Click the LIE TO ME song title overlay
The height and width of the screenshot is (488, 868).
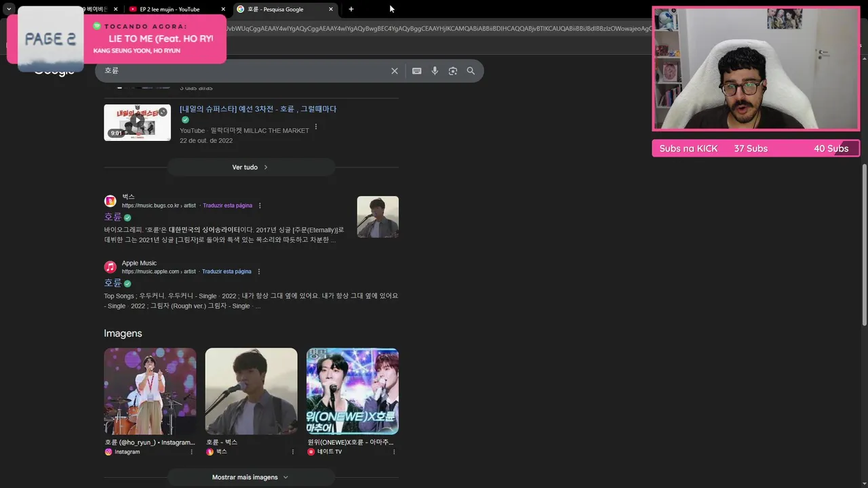pyautogui.click(x=161, y=39)
